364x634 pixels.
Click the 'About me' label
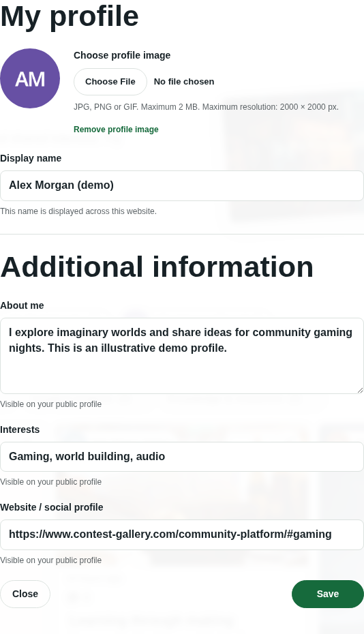point(22,305)
